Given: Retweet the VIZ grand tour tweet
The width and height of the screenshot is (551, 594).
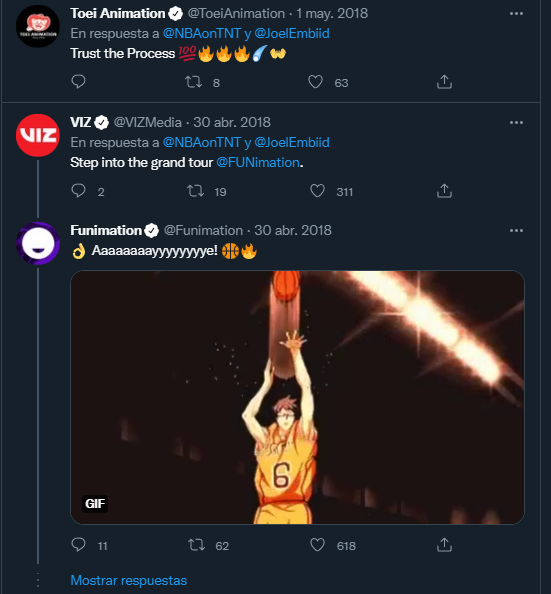Looking at the screenshot, I should click(x=196, y=191).
